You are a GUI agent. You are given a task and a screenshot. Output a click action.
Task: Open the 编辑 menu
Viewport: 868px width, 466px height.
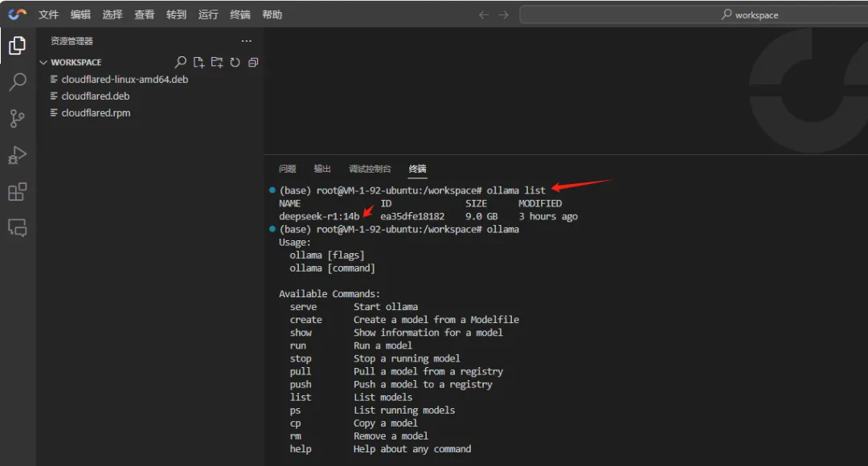click(81, 14)
